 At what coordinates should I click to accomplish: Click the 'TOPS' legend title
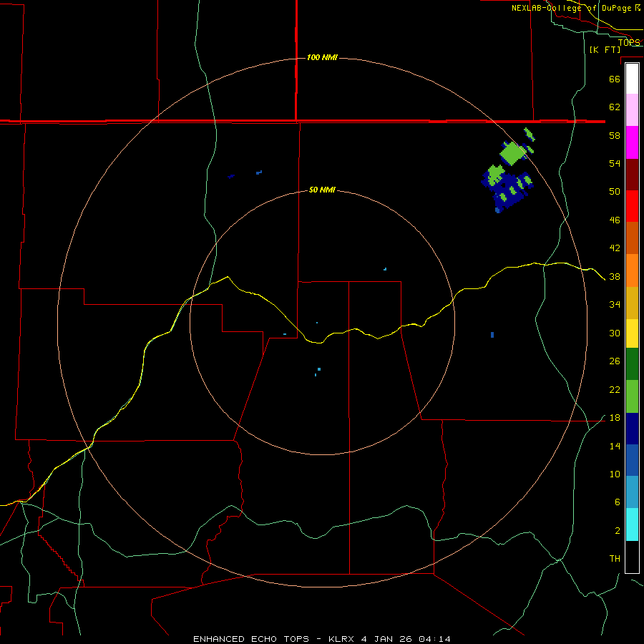(x=629, y=42)
